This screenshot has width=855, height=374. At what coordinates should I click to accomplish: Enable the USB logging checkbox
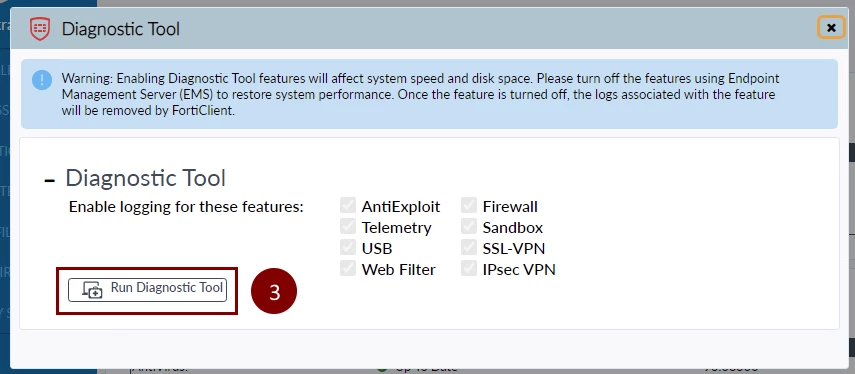[347, 248]
